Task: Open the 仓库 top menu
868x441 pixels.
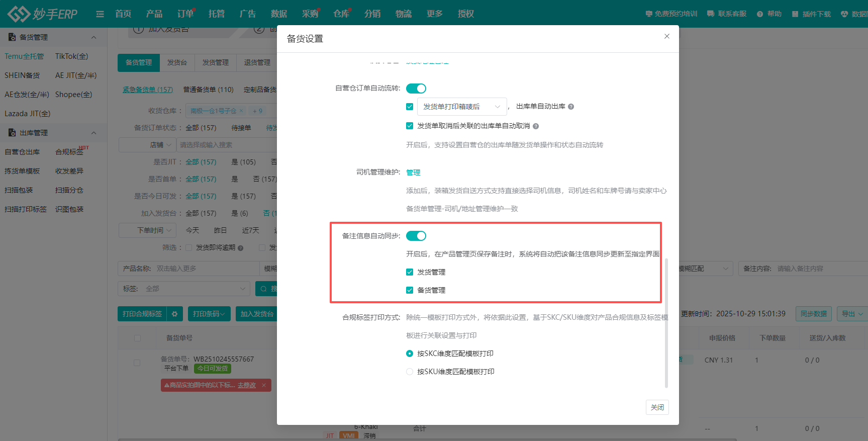Action: click(341, 14)
